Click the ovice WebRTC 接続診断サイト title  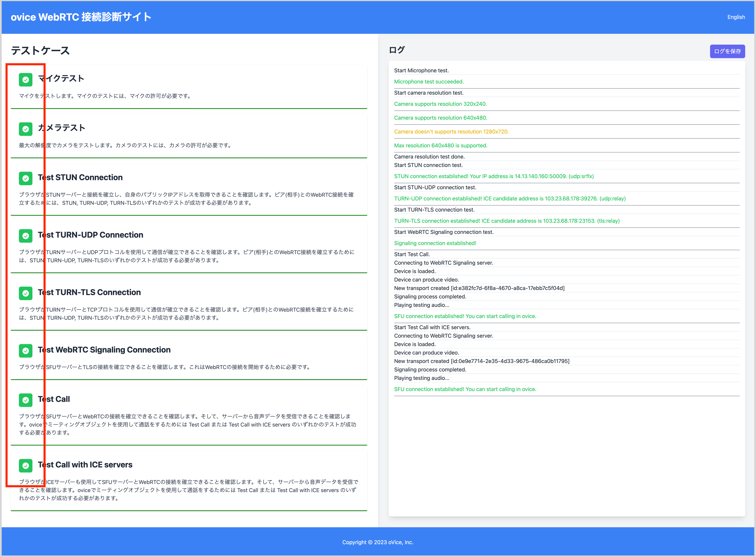81,17
